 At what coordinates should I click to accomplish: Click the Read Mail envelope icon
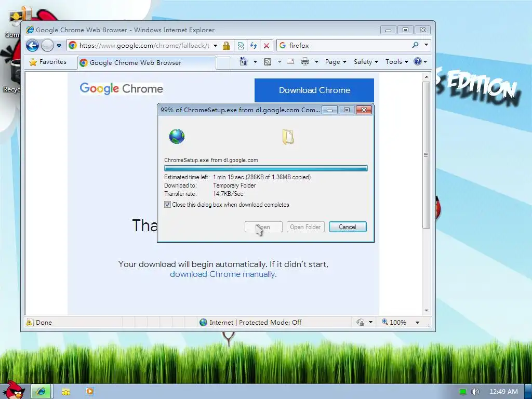pos(291,61)
